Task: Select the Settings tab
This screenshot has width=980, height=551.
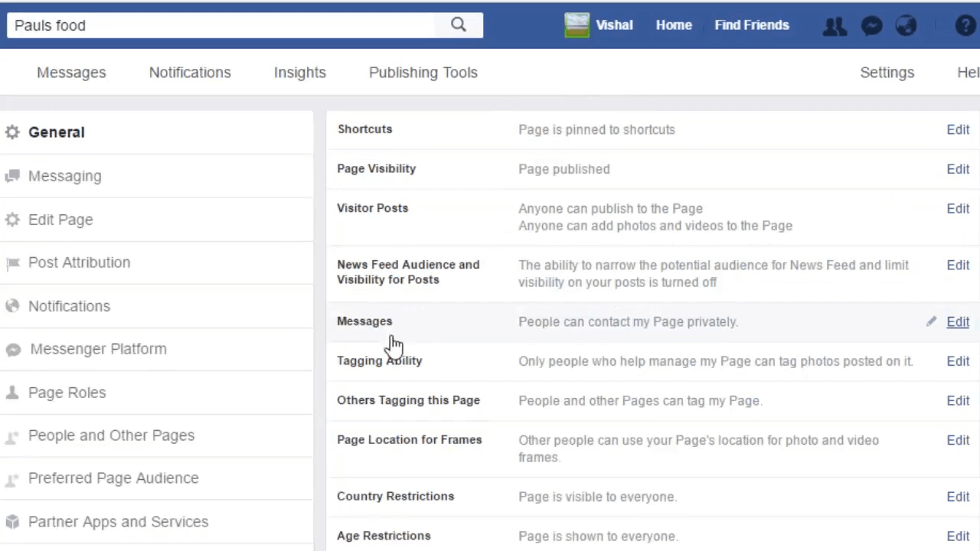Action: click(x=887, y=73)
